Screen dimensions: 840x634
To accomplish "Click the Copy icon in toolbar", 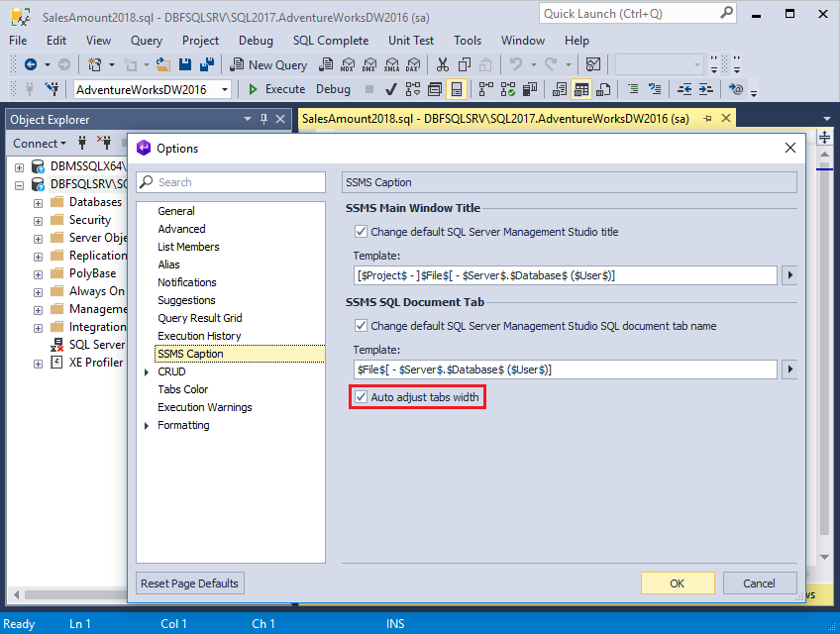I will coord(464,64).
